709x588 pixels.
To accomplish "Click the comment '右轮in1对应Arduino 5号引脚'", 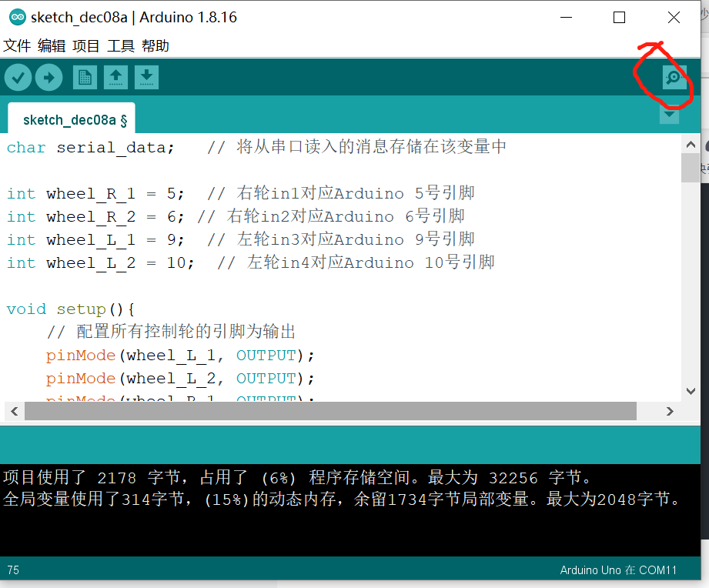I will (x=356, y=193).
